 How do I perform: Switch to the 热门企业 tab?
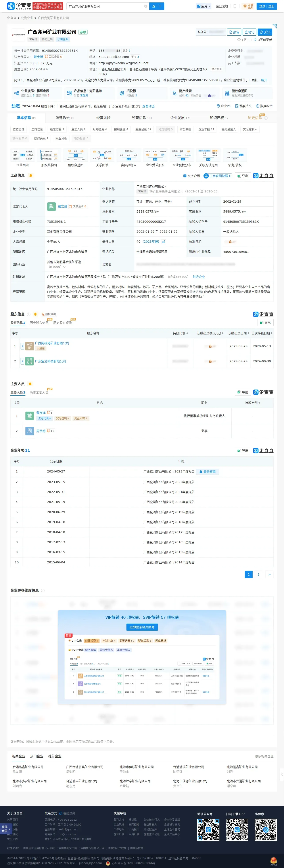[x=37, y=756]
